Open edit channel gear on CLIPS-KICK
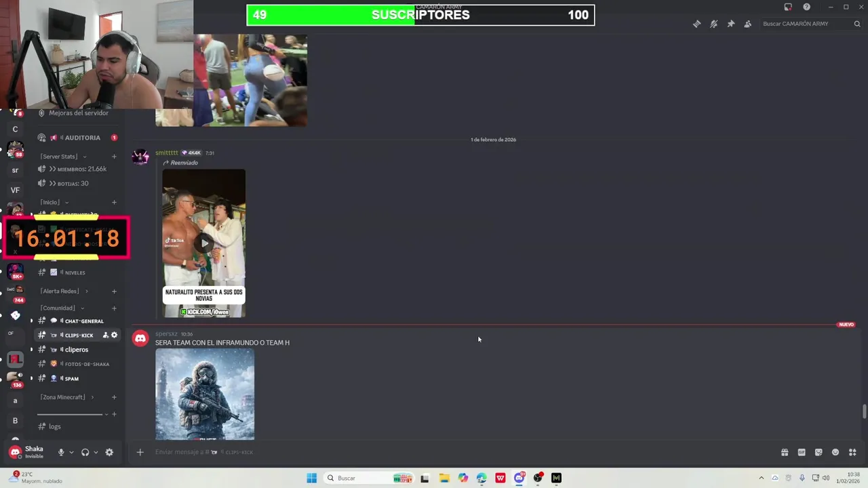868x488 pixels. tap(114, 335)
